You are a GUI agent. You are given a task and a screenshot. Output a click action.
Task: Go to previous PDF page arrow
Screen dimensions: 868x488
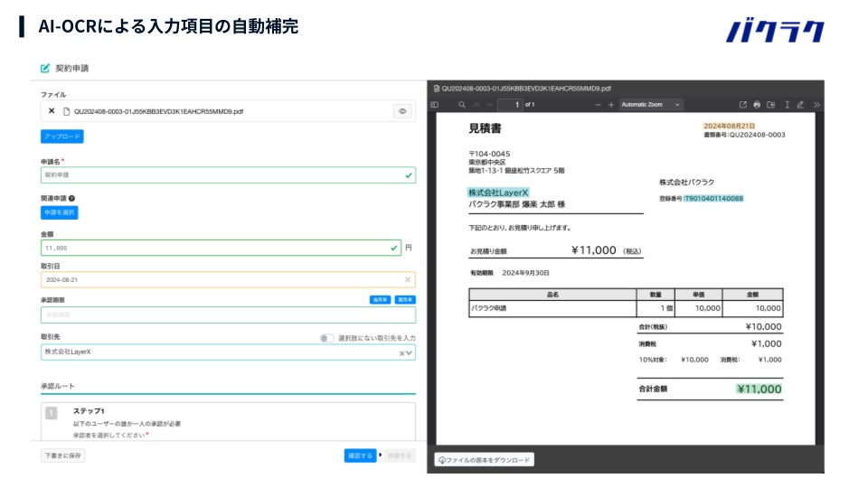coord(476,105)
